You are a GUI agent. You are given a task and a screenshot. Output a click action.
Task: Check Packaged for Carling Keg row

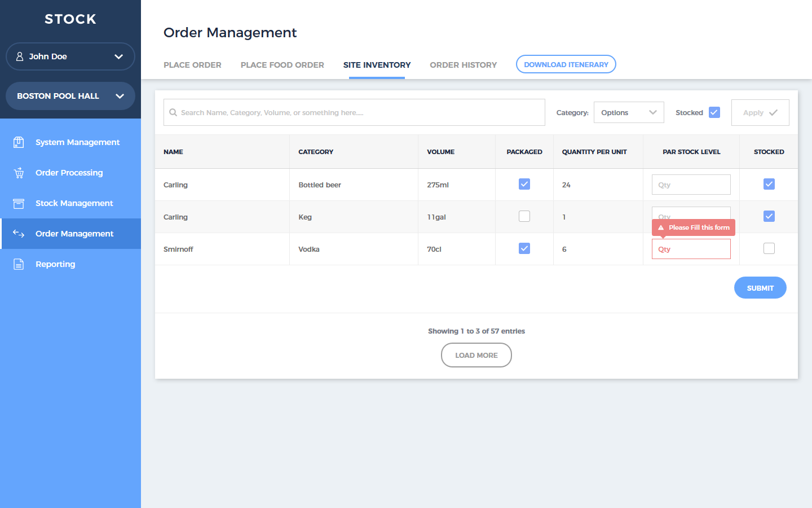point(524,216)
